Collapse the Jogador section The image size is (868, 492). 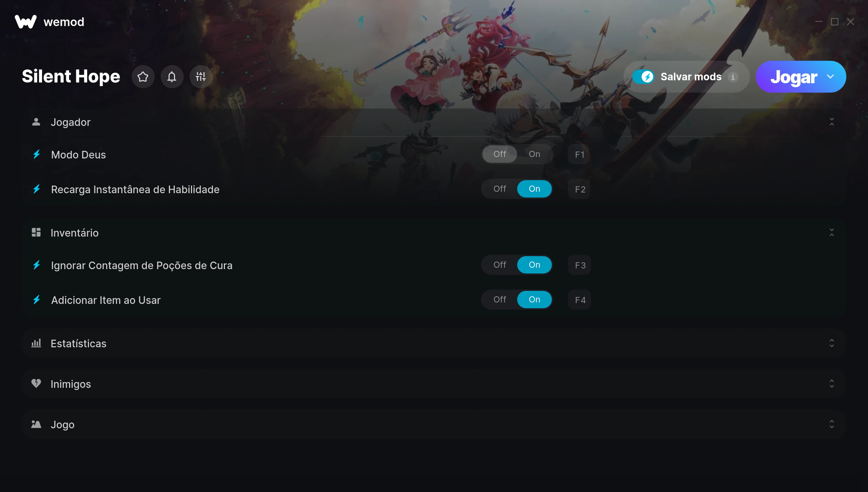pyautogui.click(x=832, y=122)
